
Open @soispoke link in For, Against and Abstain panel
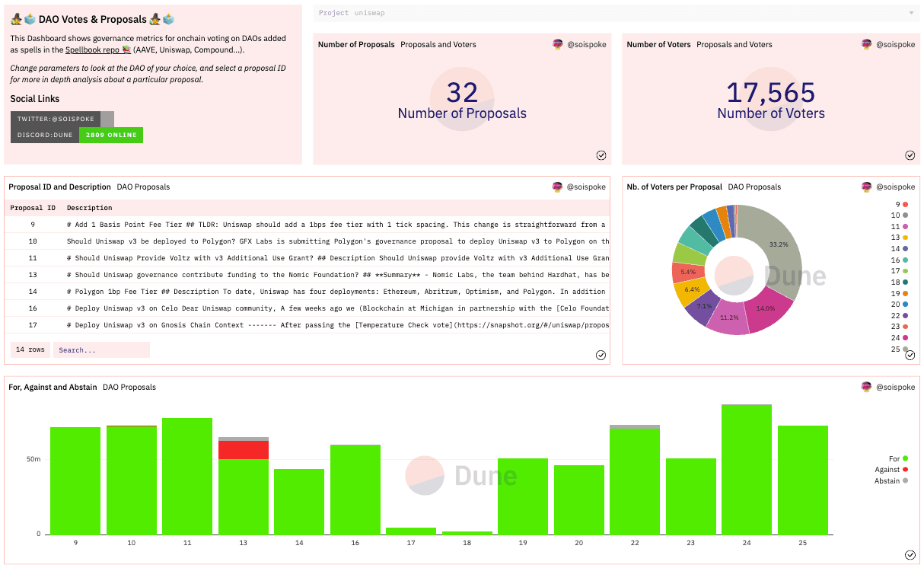(896, 387)
